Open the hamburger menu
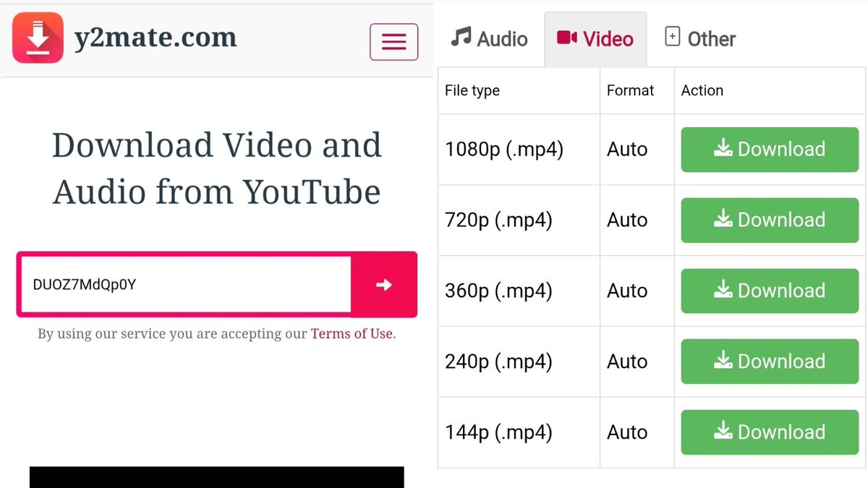 pos(393,41)
